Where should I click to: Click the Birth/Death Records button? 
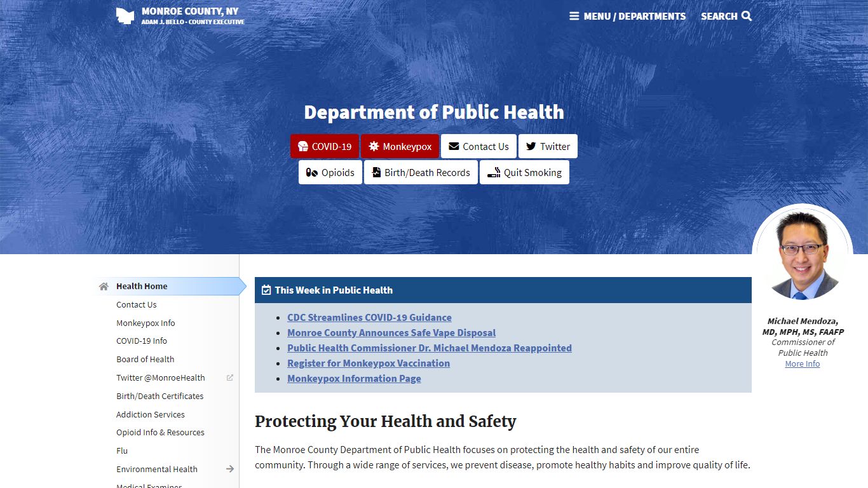pos(421,172)
